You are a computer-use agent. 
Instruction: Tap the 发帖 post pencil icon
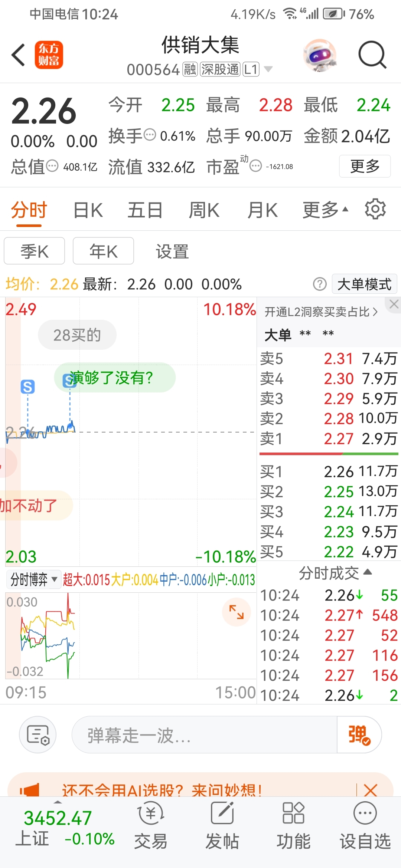click(222, 813)
